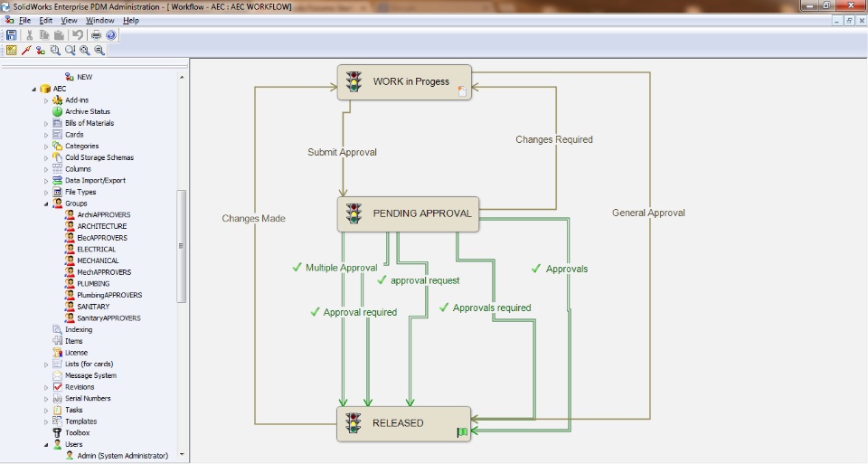Viewport: 868px width, 464px height.
Task: Click the Message System envelope icon
Action: click(x=57, y=375)
